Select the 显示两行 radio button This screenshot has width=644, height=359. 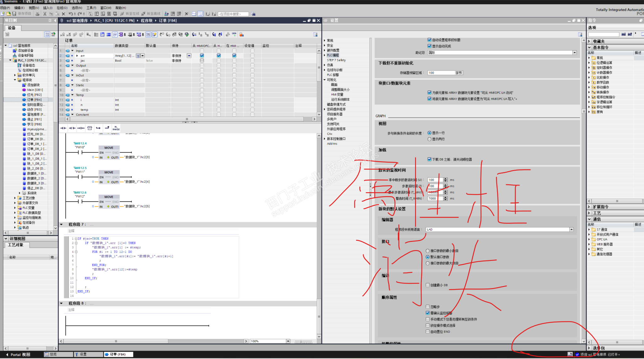429,139
